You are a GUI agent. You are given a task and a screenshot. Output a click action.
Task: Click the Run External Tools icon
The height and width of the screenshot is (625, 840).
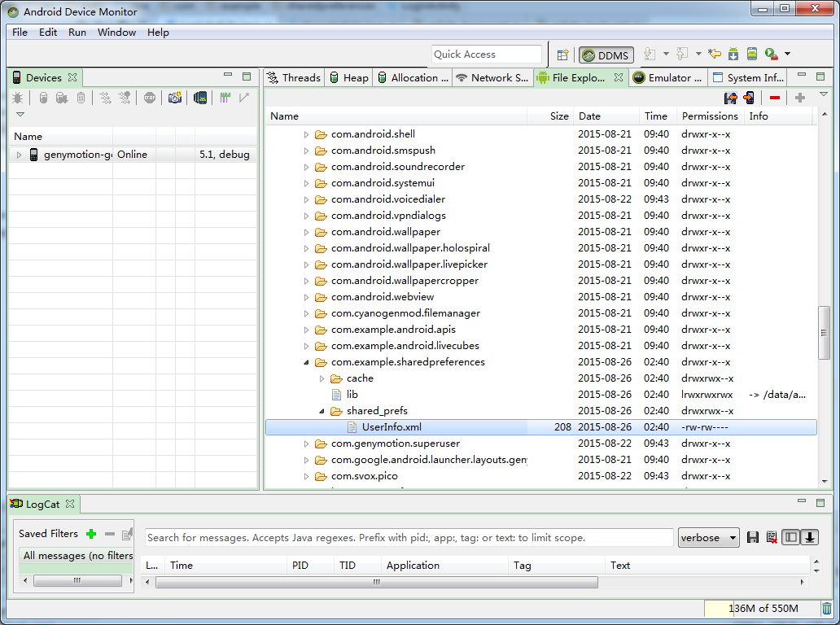pyautogui.click(x=772, y=54)
